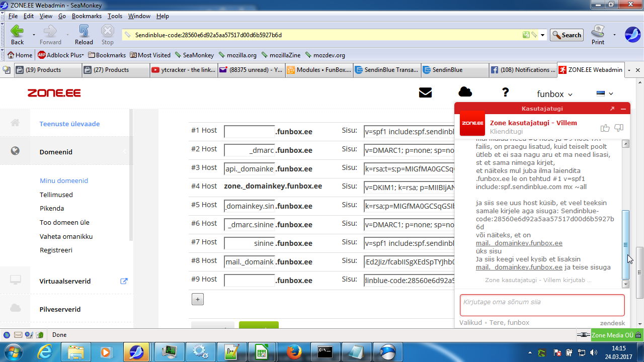
Task: Open Minu domeenid in the sidebar
Action: 64,180
